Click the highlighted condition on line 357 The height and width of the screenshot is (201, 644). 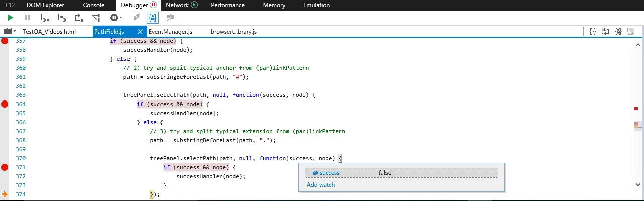click(143, 41)
